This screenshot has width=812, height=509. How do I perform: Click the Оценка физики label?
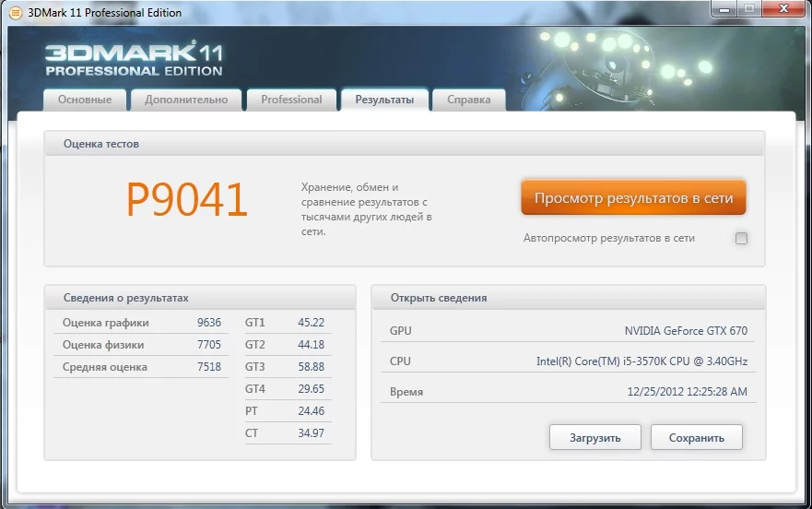(103, 345)
